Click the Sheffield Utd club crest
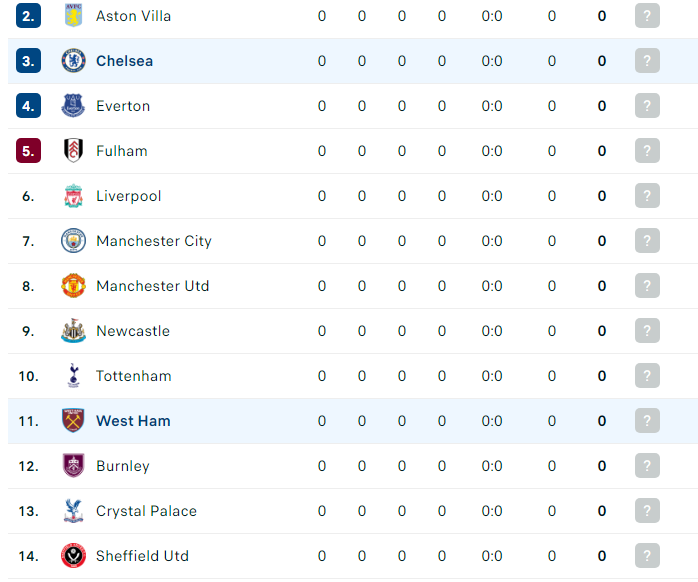Image resolution: width=698 pixels, height=582 pixels. pos(73,556)
